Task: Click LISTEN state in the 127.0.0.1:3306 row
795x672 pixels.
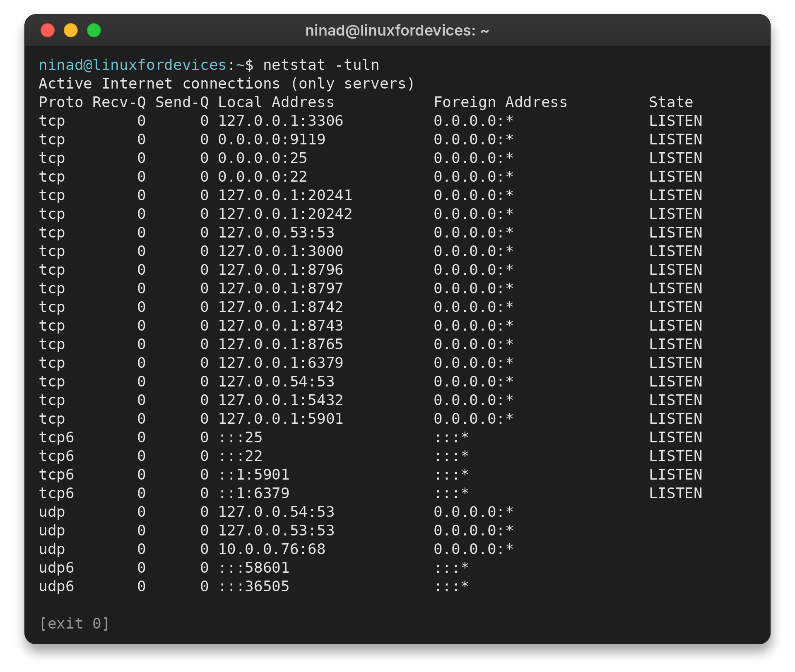Action: click(676, 121)
